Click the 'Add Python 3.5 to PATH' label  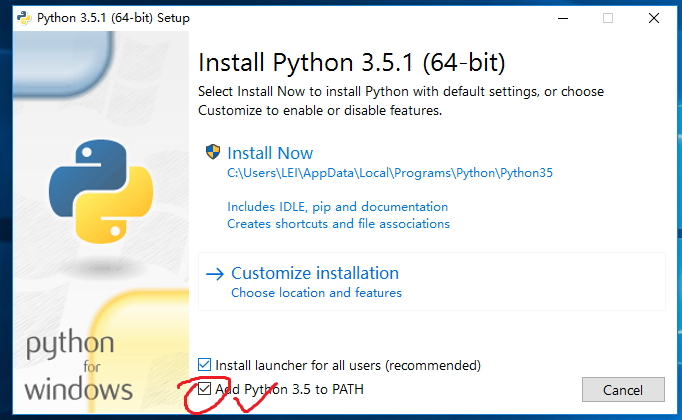[289, 388]
